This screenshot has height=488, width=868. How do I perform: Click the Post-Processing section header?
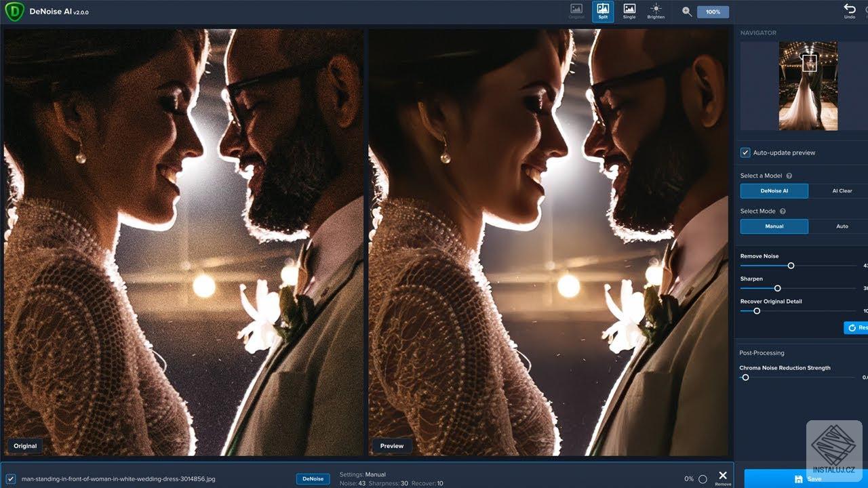tap(762, 352)
